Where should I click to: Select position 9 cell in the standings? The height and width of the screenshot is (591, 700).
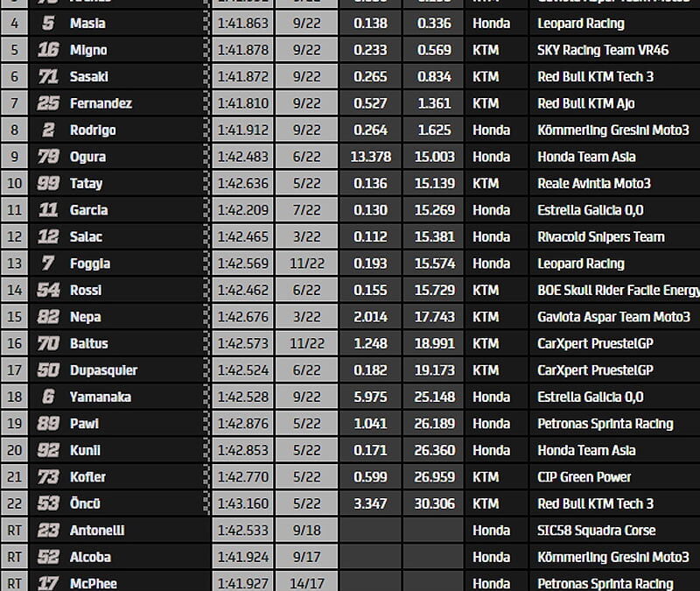[x=14, y=157]
